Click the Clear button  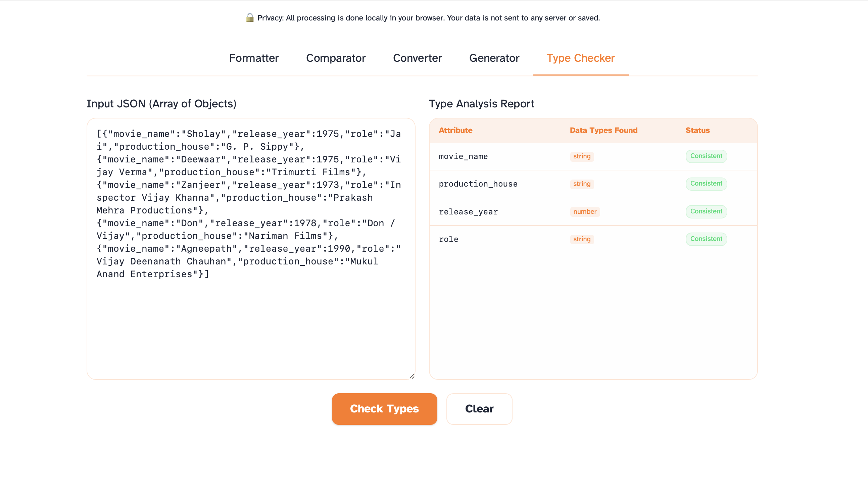click(x=479, y=409)
